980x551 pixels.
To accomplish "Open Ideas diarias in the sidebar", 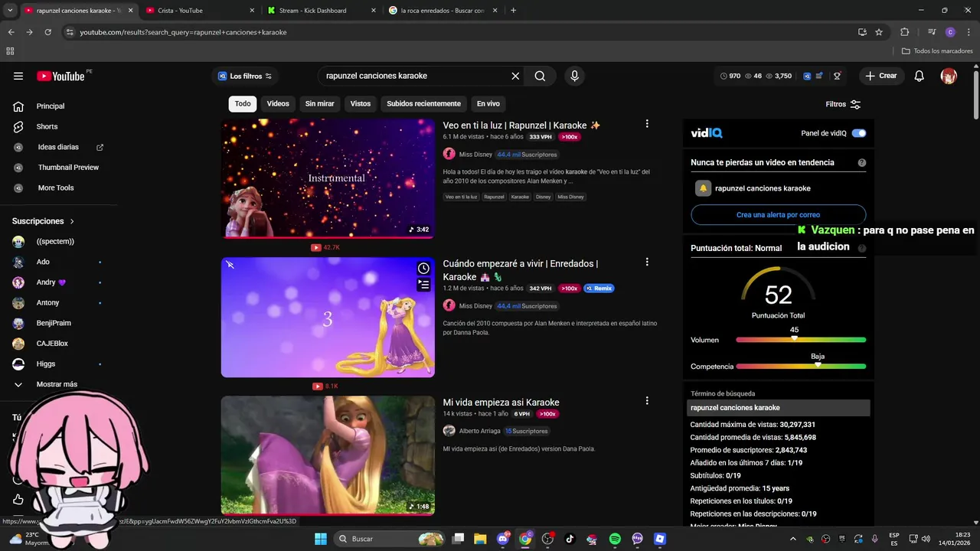I will pos(58,147).
